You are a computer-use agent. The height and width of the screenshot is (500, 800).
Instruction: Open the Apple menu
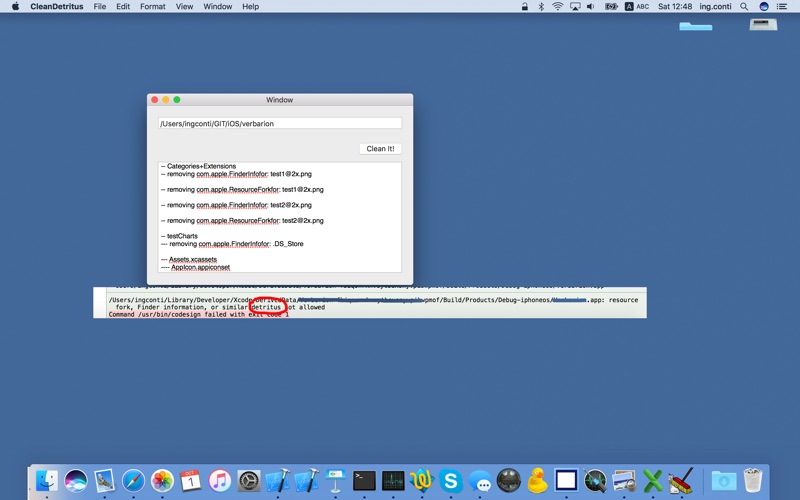point(15,7)
